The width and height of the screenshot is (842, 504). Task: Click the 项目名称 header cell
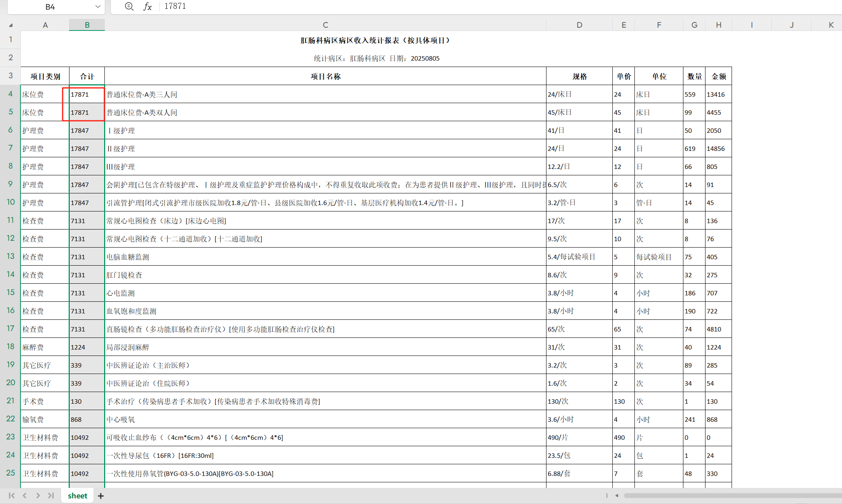(325, 76)
